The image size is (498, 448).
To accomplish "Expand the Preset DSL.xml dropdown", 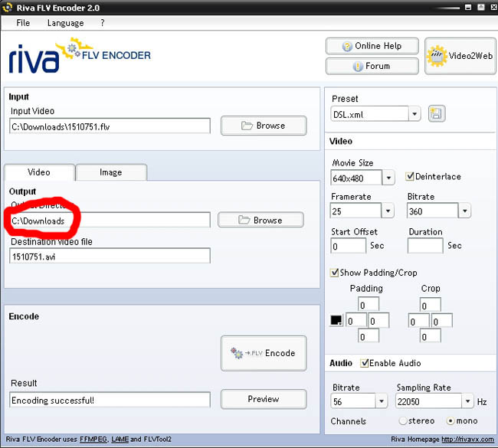I will [x=414, y=113].
